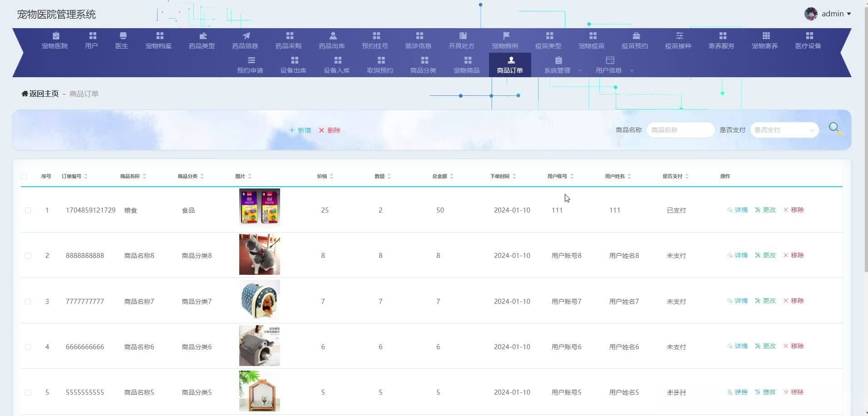The width and height of the screenshot is (868, 416).
Task: Open the admin account dropdown
Action: (x=836, y=14)
